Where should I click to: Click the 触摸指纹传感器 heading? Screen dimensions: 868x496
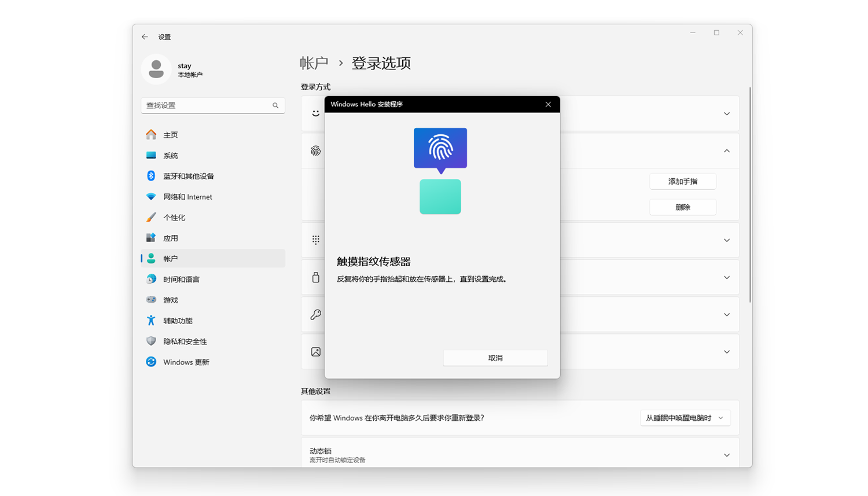tap(374, 262)
